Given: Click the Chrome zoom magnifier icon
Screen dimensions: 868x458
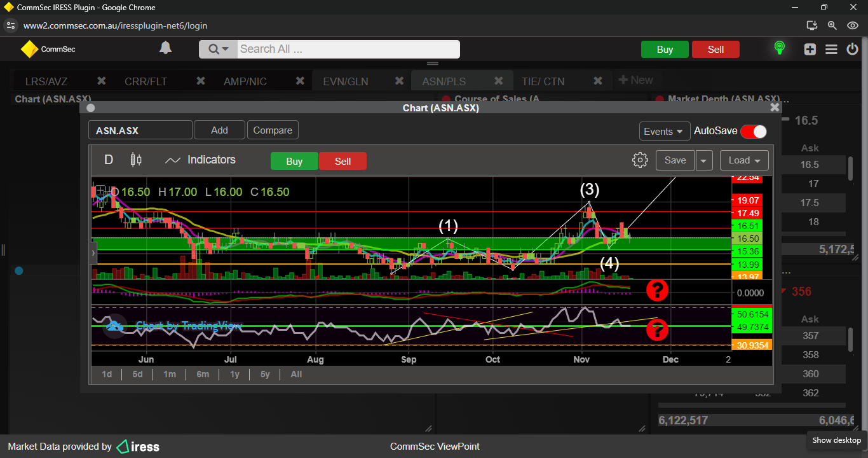Looking at the screenshot, I should [832, 25].
